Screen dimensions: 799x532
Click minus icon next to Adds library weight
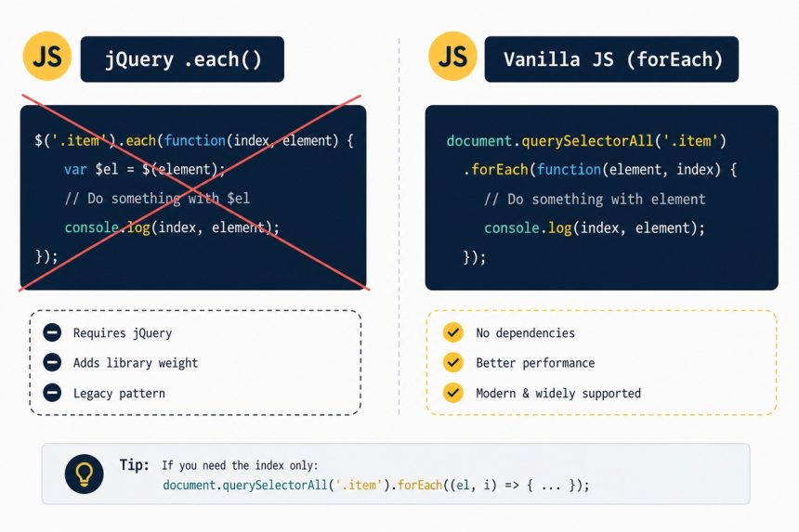click(52, 362)
